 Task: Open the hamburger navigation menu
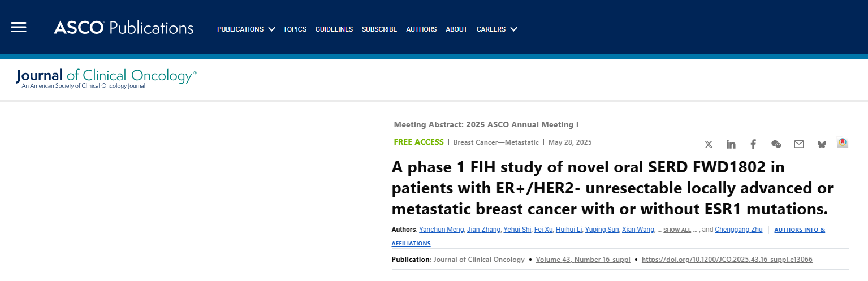coord(19,28)
